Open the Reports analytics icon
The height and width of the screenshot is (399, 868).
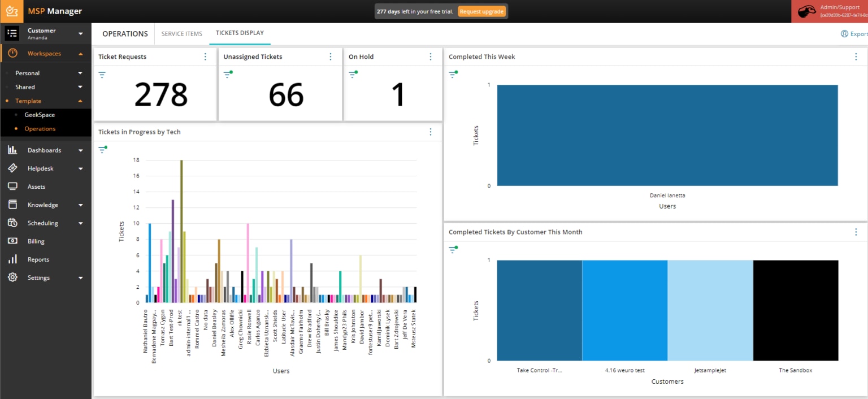coord(12,259)
